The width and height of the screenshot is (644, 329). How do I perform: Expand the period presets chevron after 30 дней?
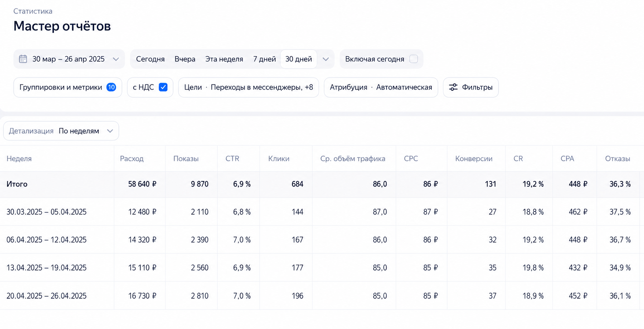pos(326,59)
